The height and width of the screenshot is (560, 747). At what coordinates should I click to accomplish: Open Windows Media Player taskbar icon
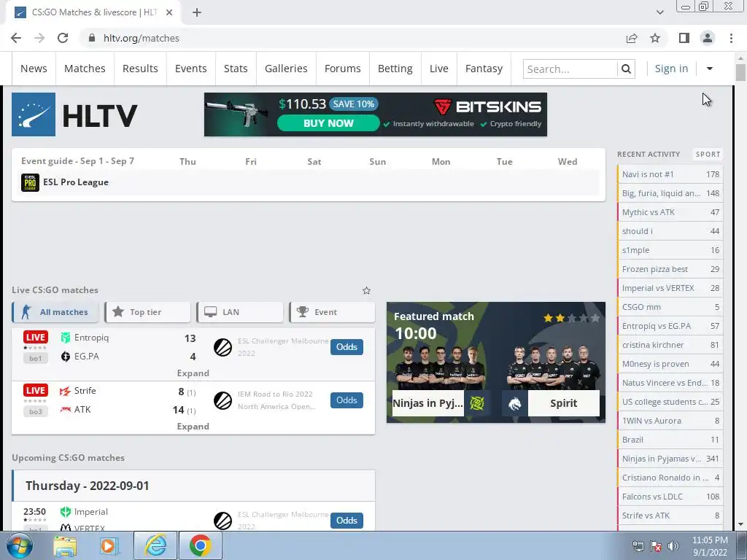109,545
